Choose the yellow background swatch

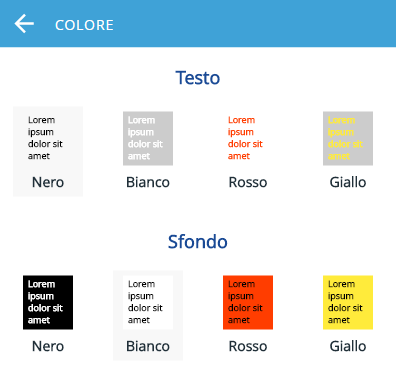(348, 302)
